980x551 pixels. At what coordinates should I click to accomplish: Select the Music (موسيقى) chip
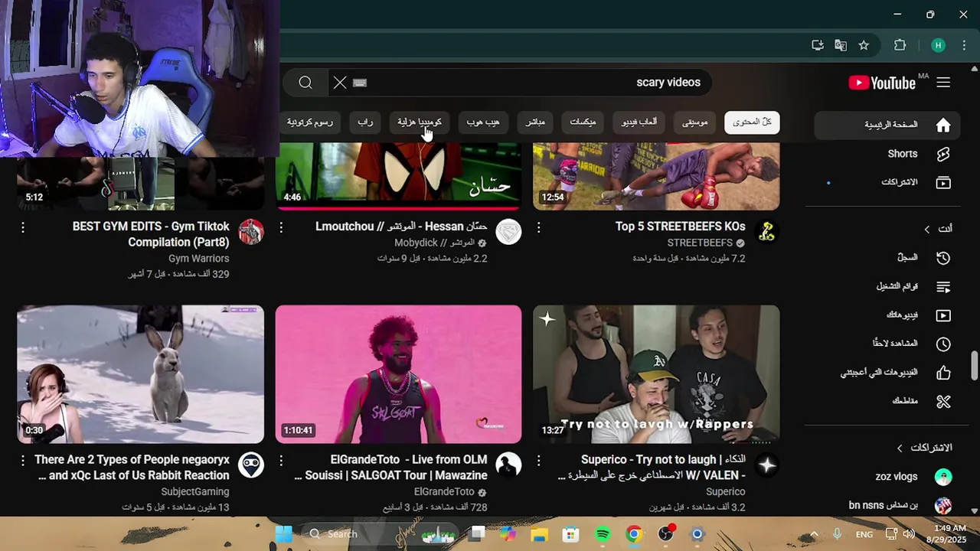pyautogui.click(x=695, y=122)
